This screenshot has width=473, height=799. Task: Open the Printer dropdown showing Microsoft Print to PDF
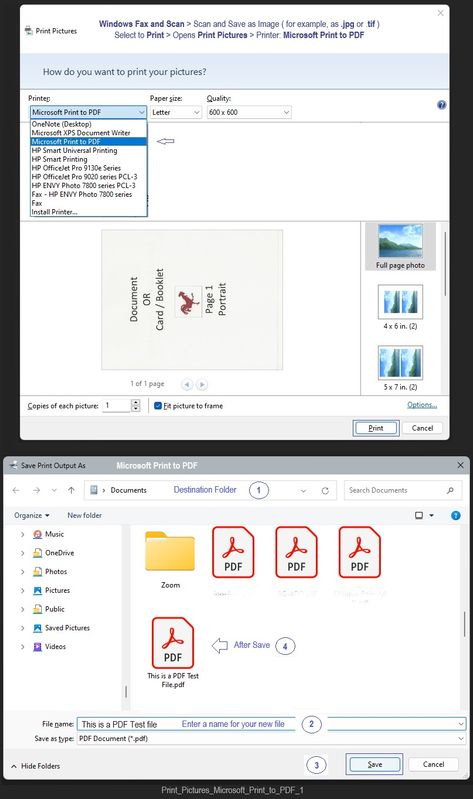[x=88, y=112]
